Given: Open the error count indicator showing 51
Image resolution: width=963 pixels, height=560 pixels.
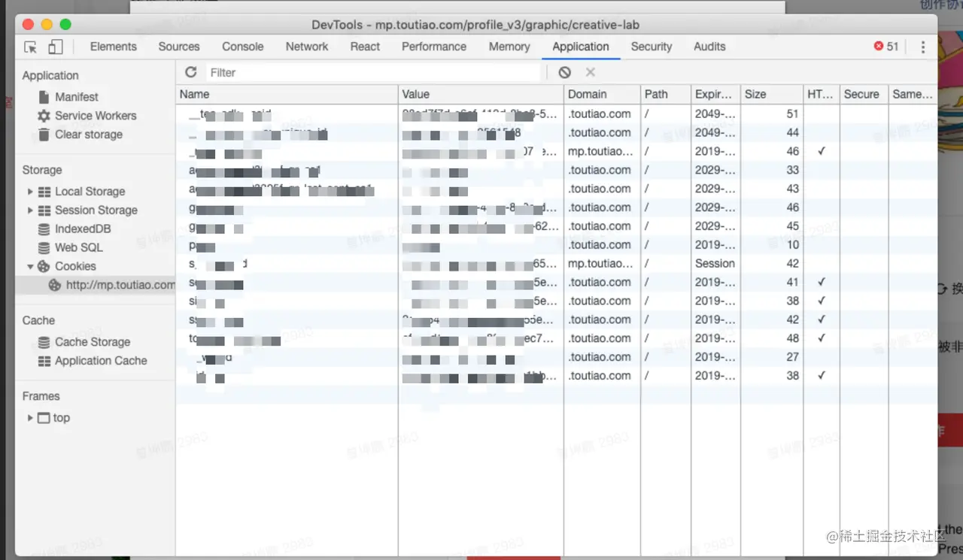Looking at the screenshot, I should click(x=886, y=47).
